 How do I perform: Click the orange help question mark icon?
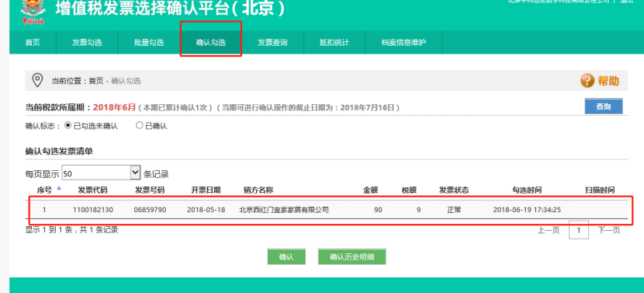pyautogui.click(x=587, y=81)
